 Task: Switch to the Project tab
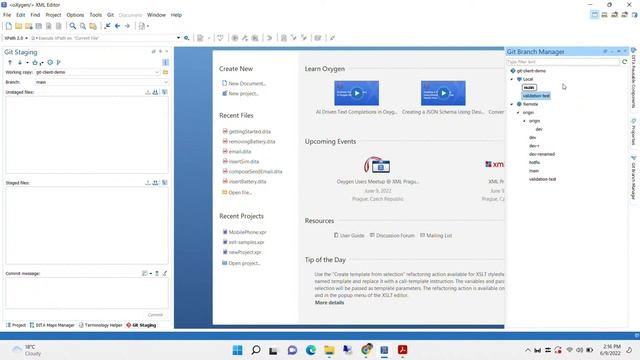click(x=16, y=325)
